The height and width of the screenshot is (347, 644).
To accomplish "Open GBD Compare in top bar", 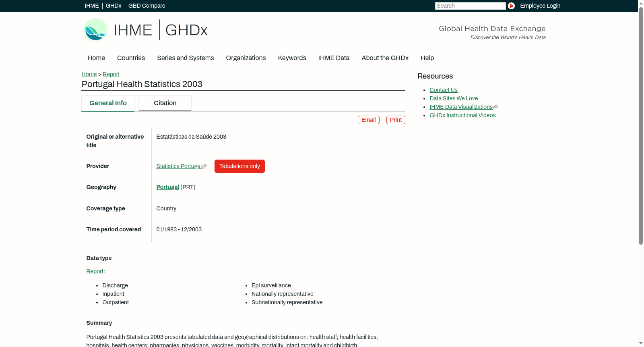I will pos(147,6).
